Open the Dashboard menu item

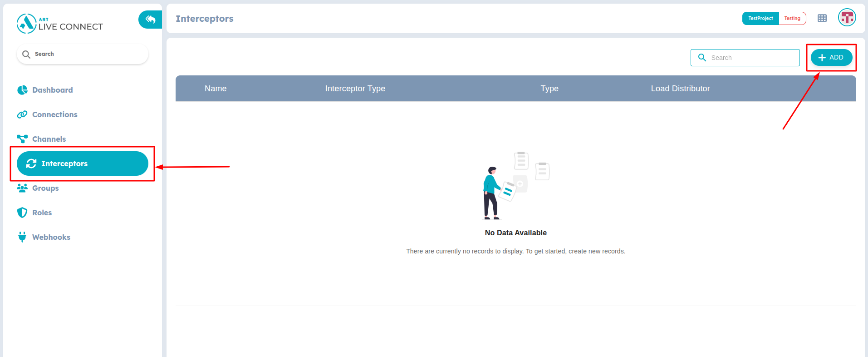(x=52, y=90)
